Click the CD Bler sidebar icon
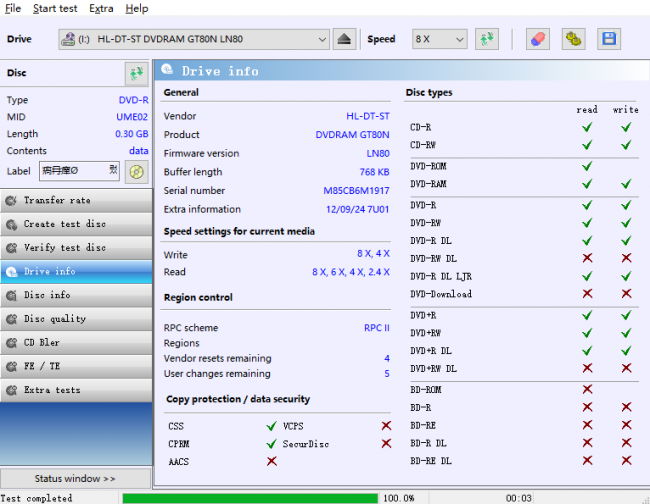The width and height of the screenshot is (650, 504). point(11,343)
